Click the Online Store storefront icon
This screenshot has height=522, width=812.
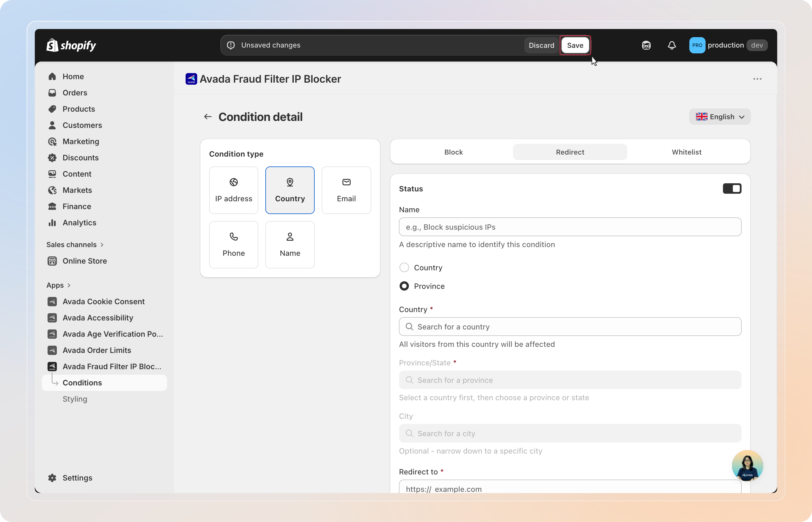52,261
